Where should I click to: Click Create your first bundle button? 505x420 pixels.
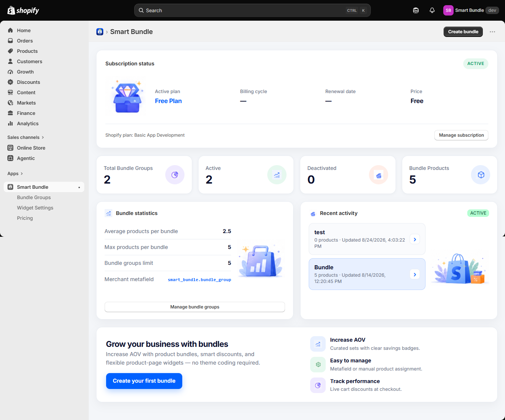coord(144,381)
